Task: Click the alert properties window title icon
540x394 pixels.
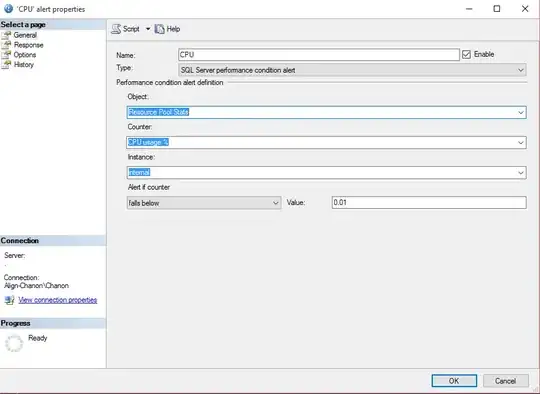Action: pos(8,9)
